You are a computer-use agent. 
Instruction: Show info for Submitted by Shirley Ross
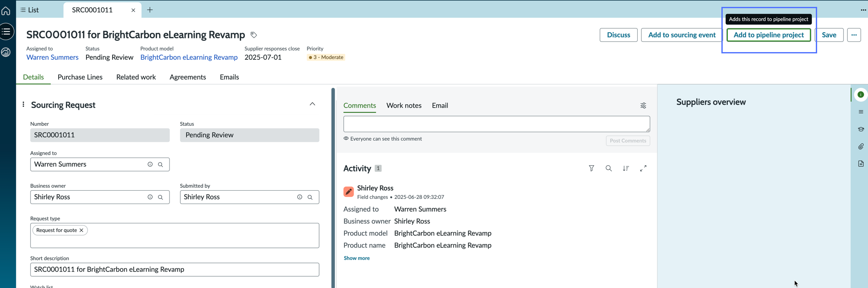click(x=300, y=197)
